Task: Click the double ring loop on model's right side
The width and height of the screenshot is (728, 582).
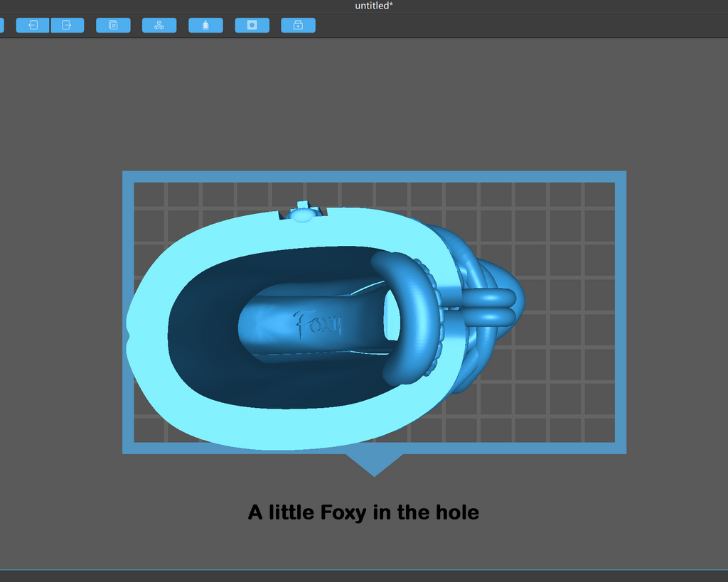Action: 490,306
